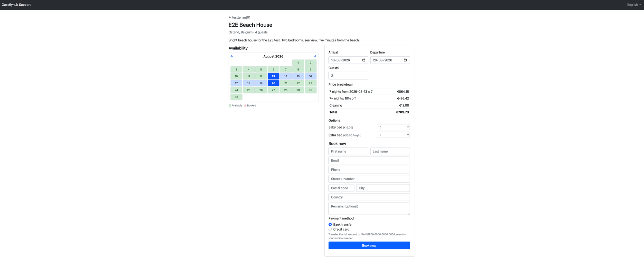The height and width of the screenshot is (264, 644).
Task: Select August 24 in calendar
Action: point(236,90)
